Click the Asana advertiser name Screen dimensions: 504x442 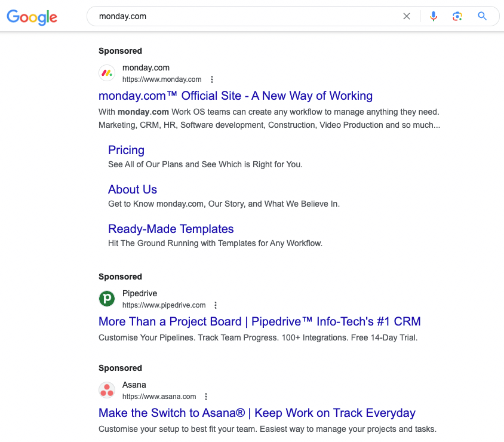(x=134, y=385)
